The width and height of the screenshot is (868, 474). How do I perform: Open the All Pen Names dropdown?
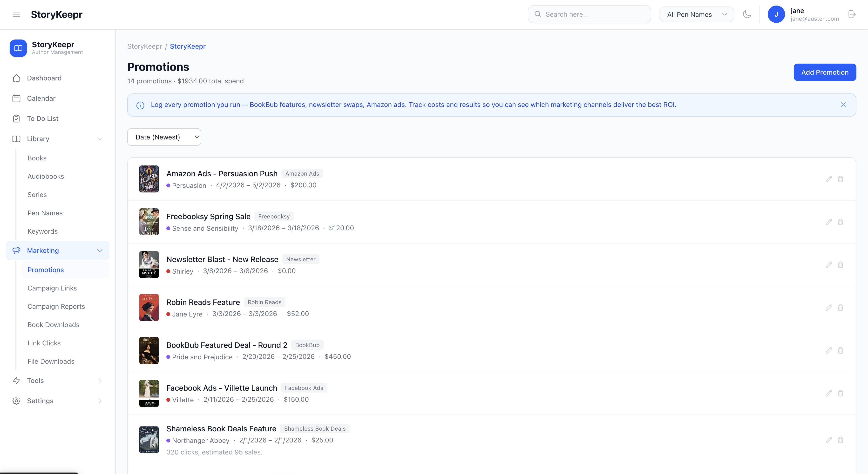tap(696, 14)
